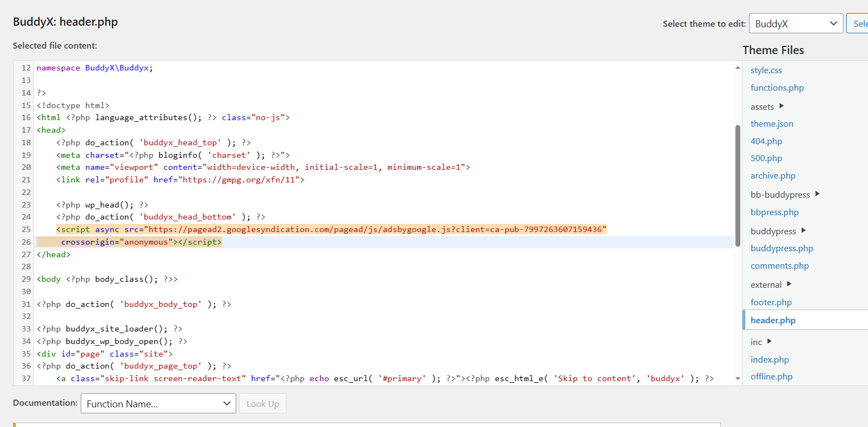
Task: Click the meta charset bloginfo line
Action: pyautogui.click(x=173, y=155)
